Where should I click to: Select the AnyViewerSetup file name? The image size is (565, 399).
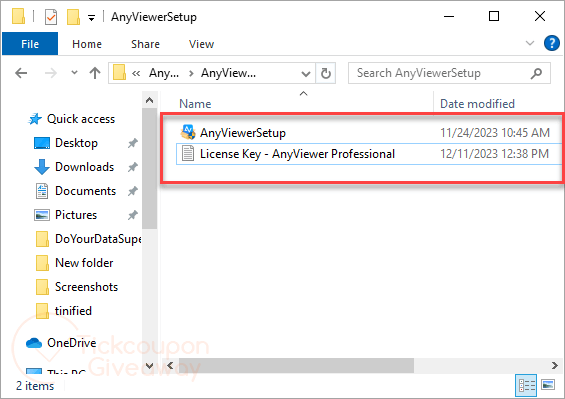pyautogui.click(x=243, y=133)
